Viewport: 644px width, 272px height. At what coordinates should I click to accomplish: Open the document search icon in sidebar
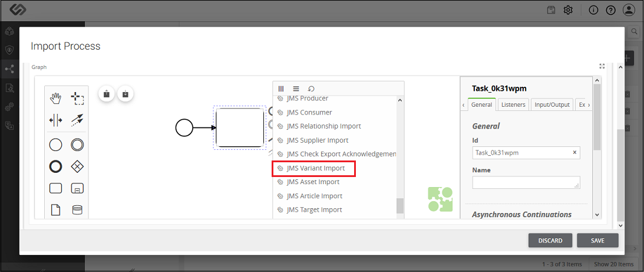(9, 88)
